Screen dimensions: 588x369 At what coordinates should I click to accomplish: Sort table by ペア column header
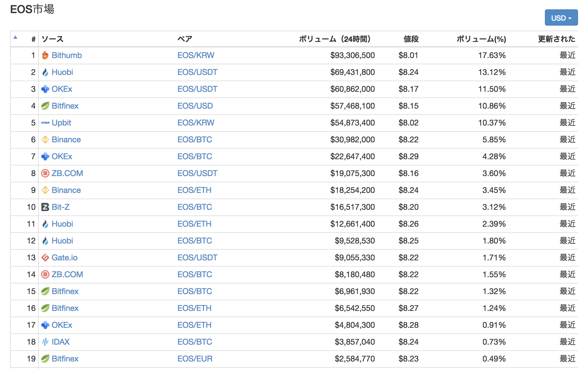[x=185, y=39]
